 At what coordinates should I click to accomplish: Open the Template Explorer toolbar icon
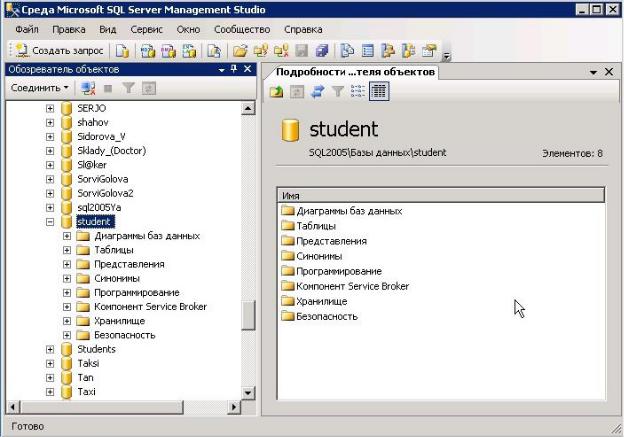(409, 51)
